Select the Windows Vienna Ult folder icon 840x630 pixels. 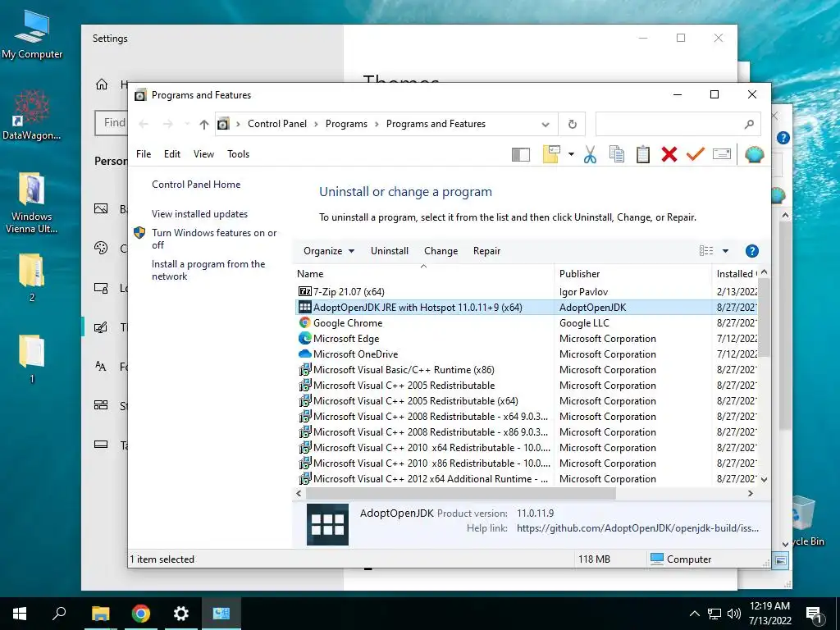[x=31, y=203]
